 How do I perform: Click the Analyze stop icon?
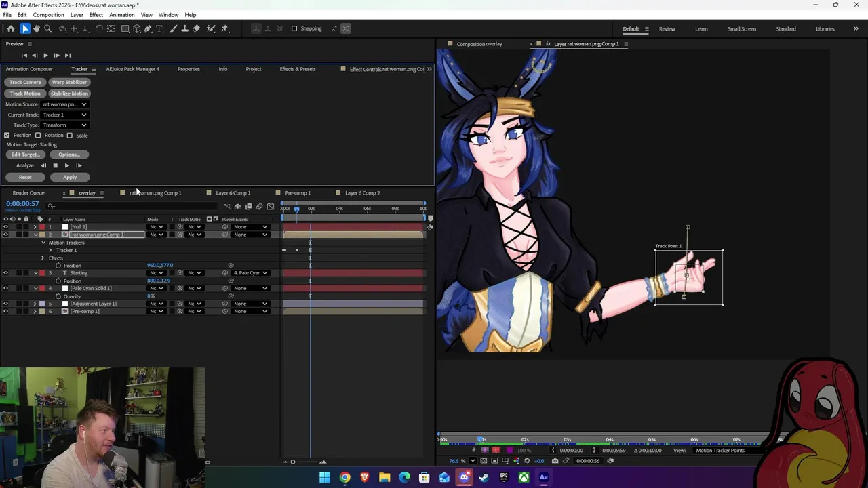55,165
